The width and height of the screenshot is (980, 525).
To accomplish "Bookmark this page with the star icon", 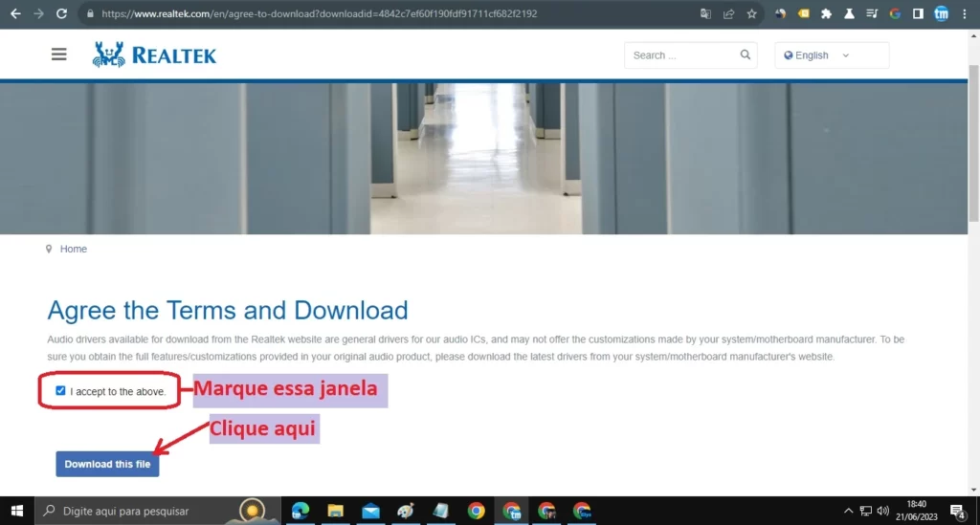I will pyautogui.click(x=752, y=13).
